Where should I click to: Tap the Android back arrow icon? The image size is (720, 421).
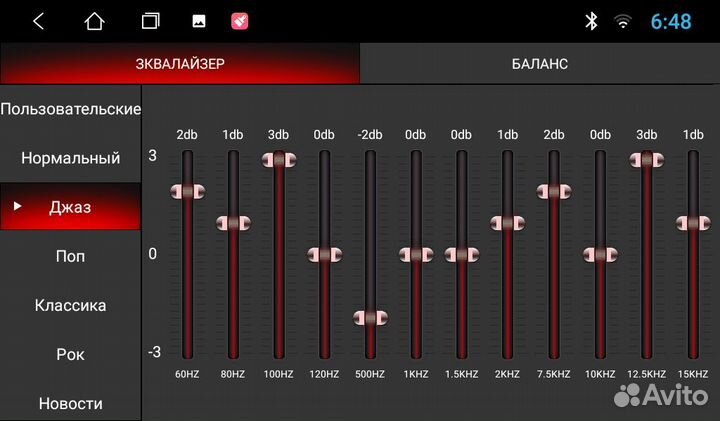(38, 21)
